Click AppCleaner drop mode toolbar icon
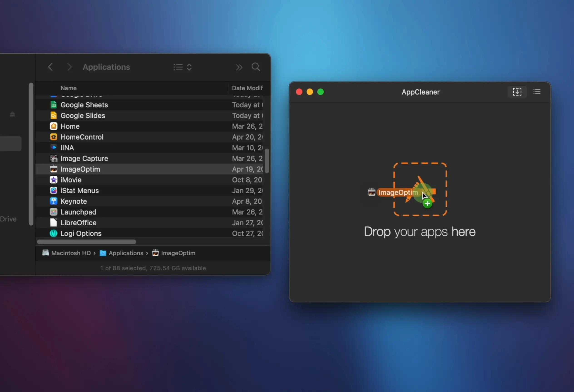This screenshot has width=574, height=392. (x=517, y=92)
